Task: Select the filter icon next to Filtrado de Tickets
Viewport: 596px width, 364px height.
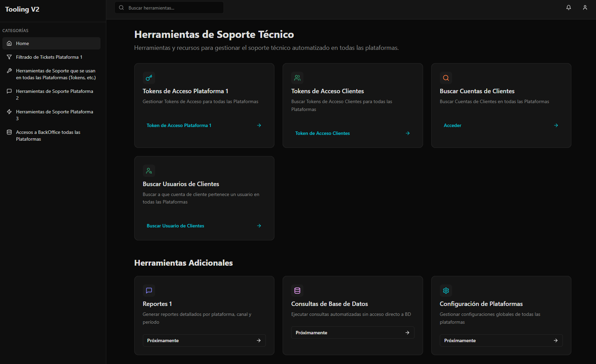Action: 9,57
